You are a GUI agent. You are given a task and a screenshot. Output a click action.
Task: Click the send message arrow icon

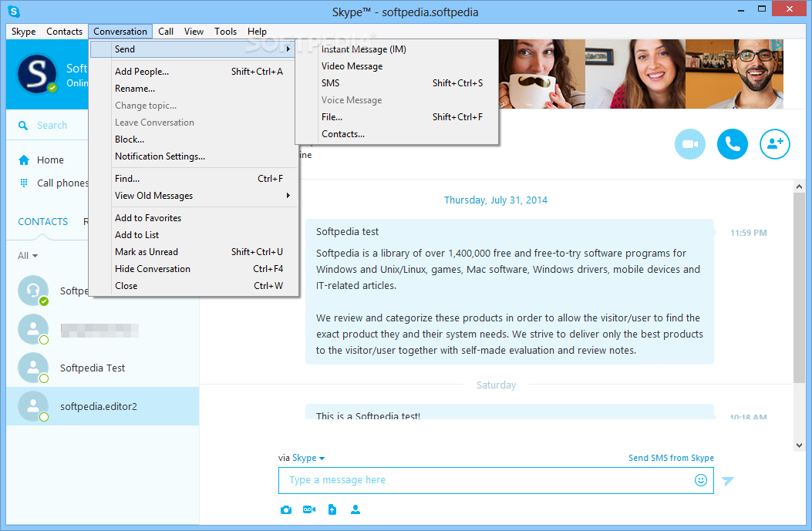(x=728, y=481)
